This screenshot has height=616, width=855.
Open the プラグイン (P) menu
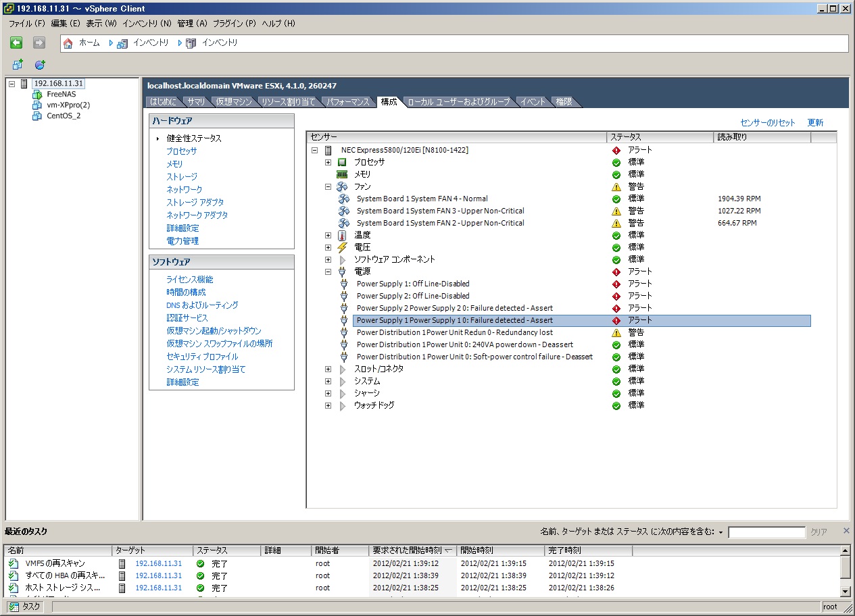[x=235, y=23]
